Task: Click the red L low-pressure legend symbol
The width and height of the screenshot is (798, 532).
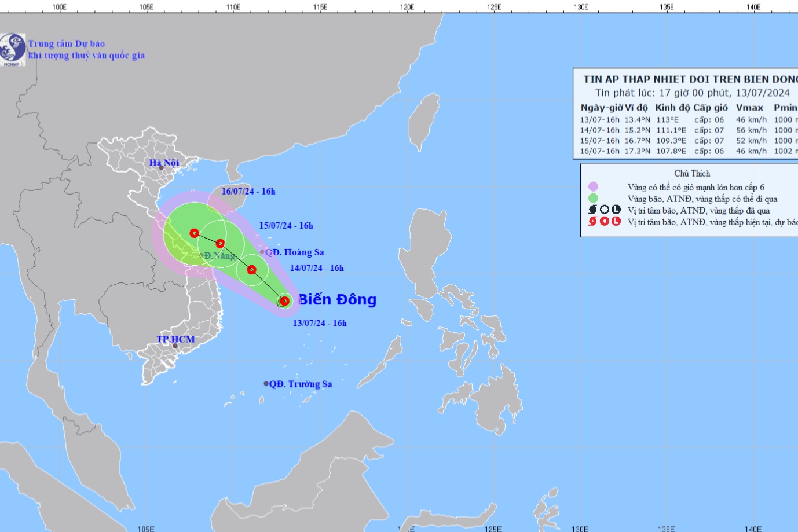Action: 616,221
